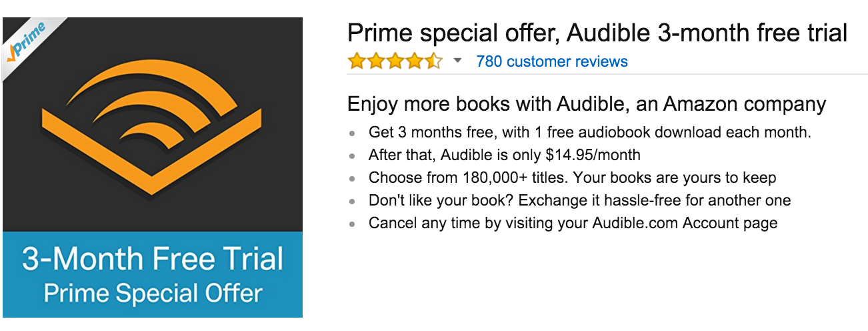Expand the star rating breakdown arrow
The height and width of the screenshot is (331, 868).
coord(457,61)
